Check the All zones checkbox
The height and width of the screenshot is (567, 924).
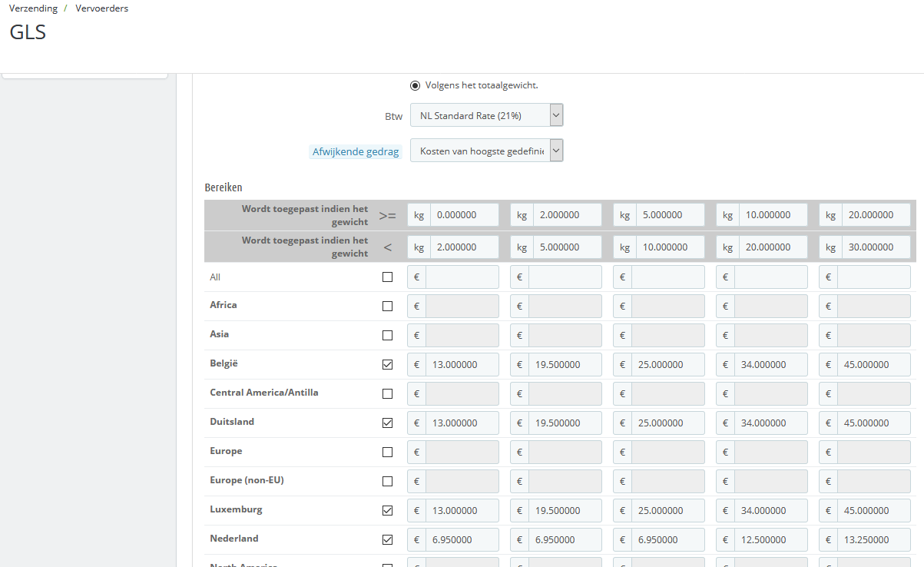click(387, 277)
